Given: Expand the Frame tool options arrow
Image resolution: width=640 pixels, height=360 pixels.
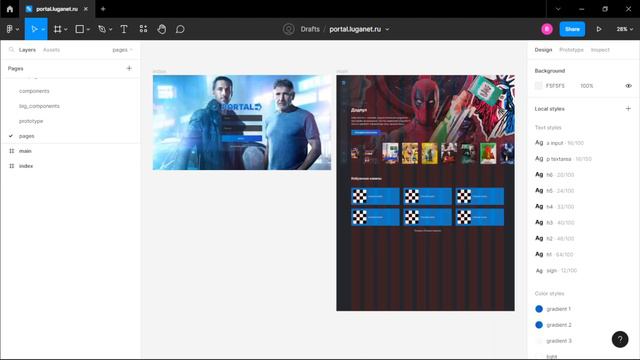Looking at the screenshot, I should [66, 29].
